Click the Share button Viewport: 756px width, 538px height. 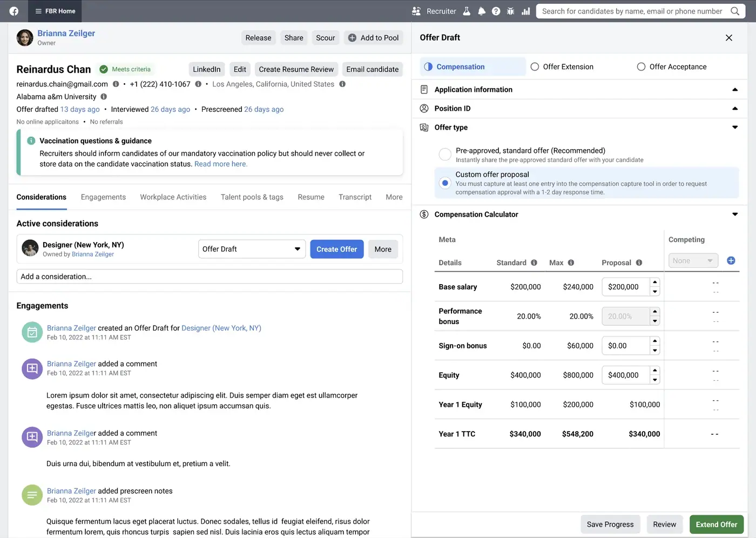tap(294, 38)
